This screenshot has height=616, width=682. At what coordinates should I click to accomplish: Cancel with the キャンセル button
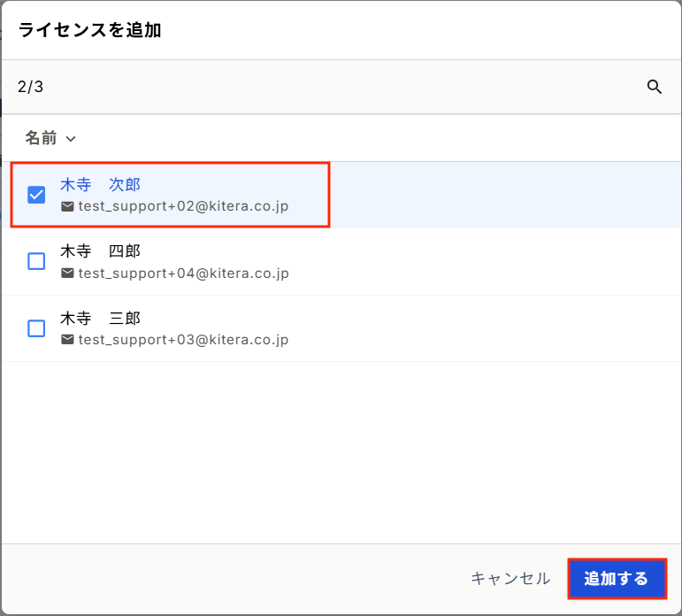[x=510, y=579]
